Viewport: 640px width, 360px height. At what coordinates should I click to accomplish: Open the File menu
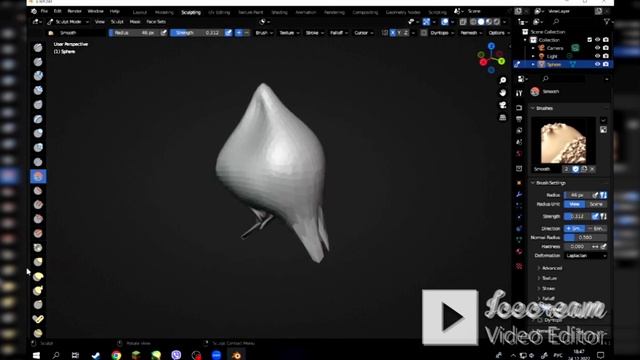(x=44, y=11)
